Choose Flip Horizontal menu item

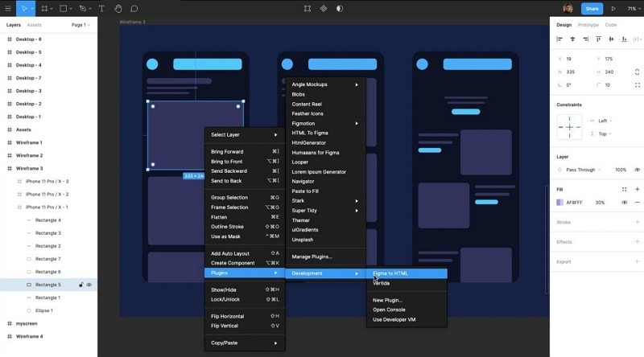click(245, 316)
